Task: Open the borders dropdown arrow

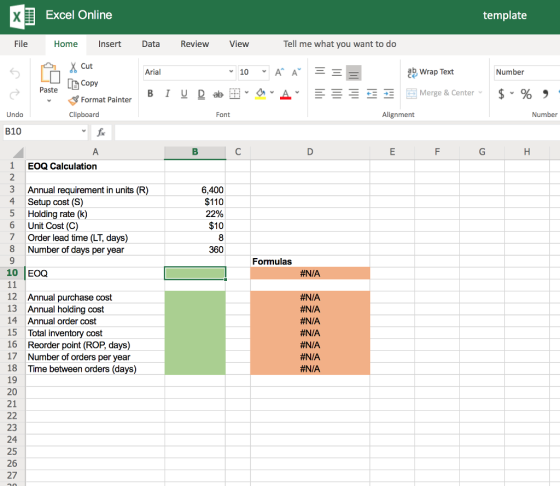Action: coord(247,92)
